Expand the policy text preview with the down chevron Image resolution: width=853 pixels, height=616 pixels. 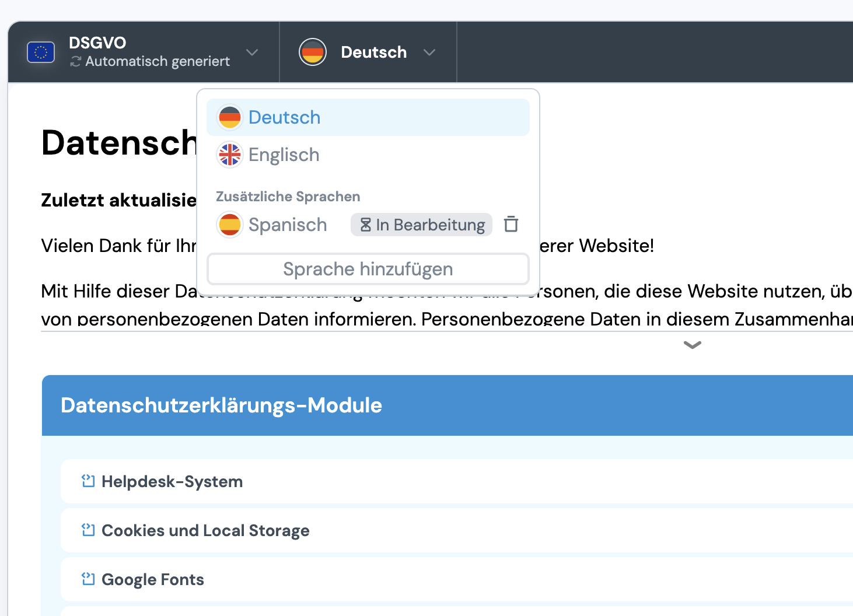692,345
